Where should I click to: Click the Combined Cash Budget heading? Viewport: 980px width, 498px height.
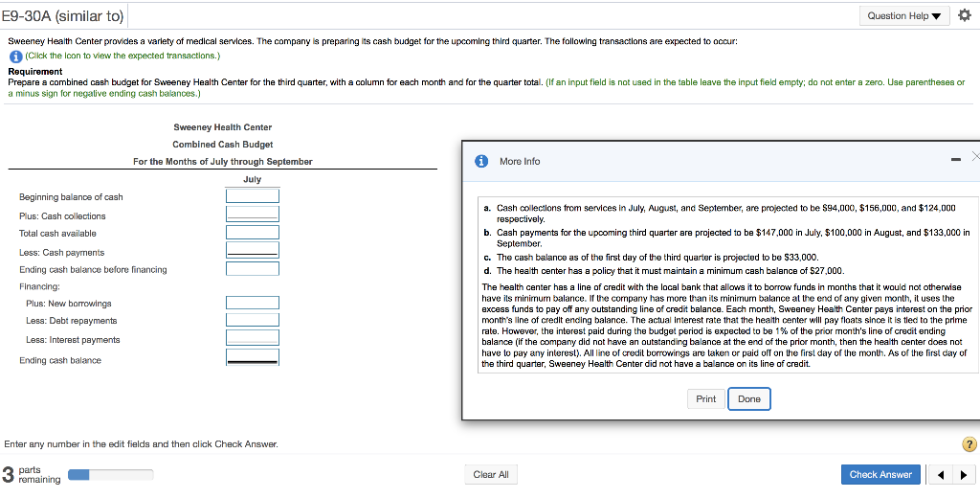pos(222,145)
